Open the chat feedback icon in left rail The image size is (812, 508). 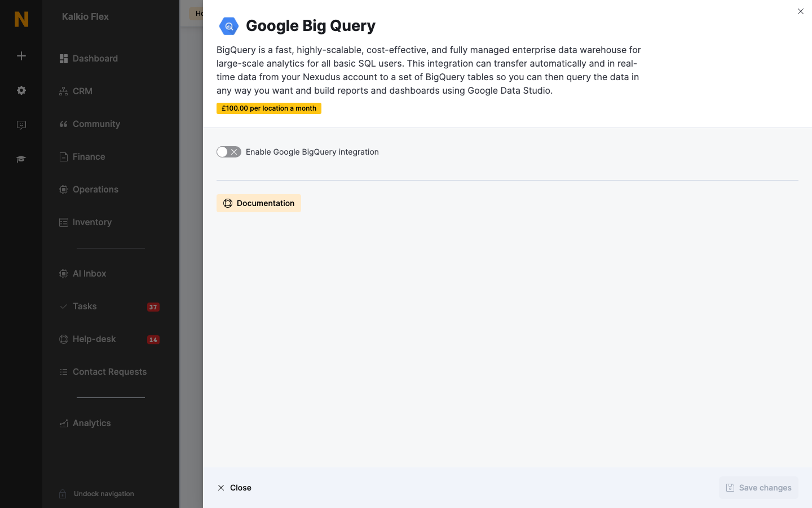click(x=21, y=125)
